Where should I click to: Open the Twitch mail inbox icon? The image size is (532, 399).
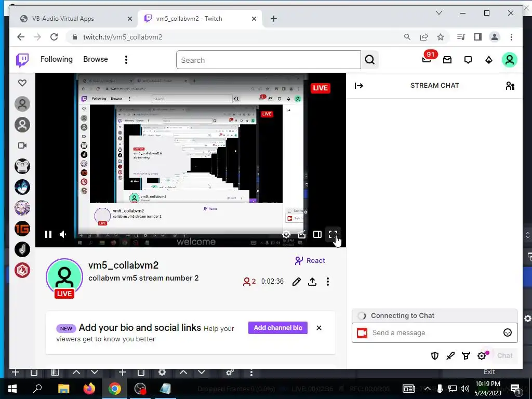point(447,60)
